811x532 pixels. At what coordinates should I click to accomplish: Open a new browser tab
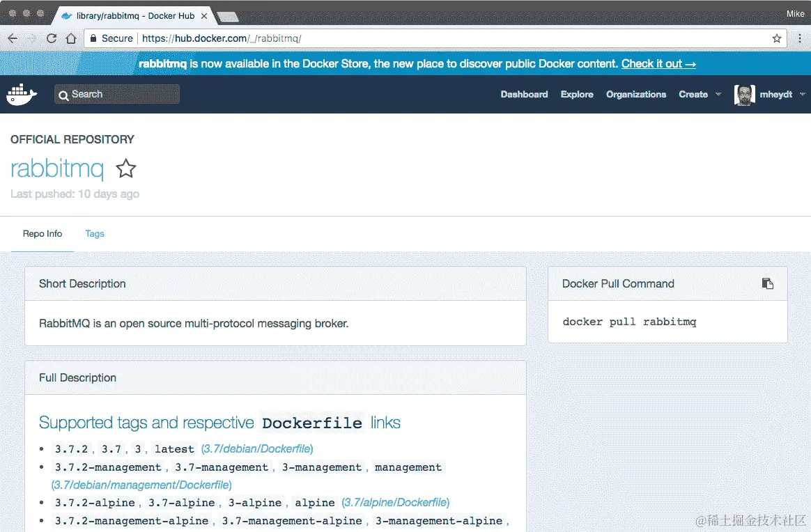(228, 17)
